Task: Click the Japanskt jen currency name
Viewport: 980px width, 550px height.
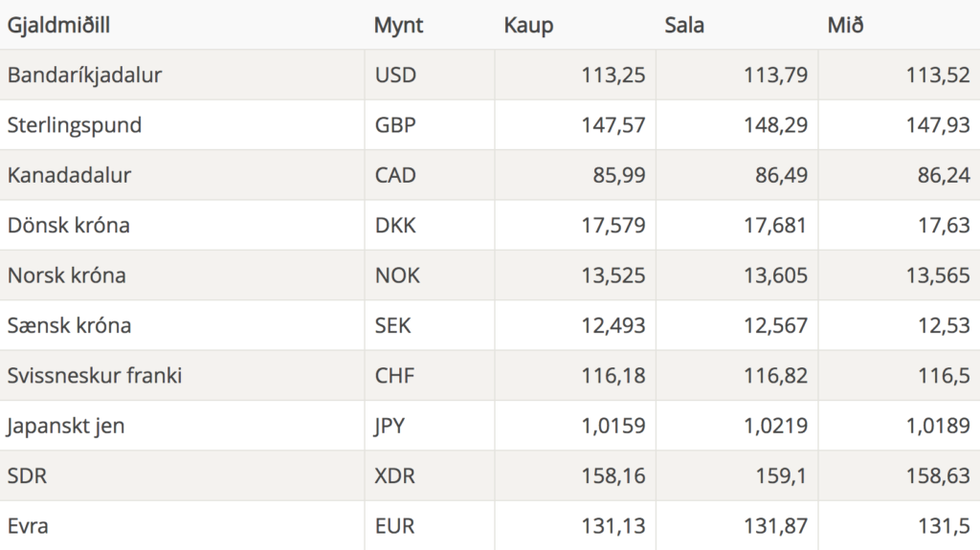Action: click(66, 426)
